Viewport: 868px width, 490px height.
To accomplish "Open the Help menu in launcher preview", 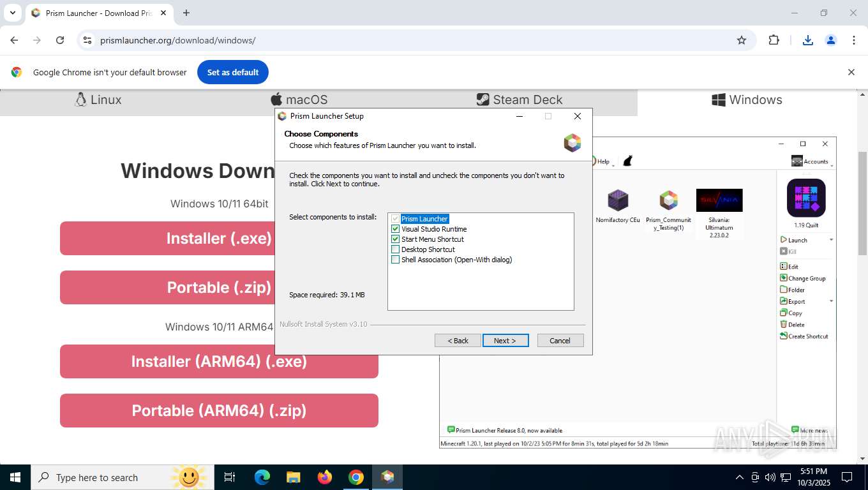I will pyautogui.click(x=604, y=161).
